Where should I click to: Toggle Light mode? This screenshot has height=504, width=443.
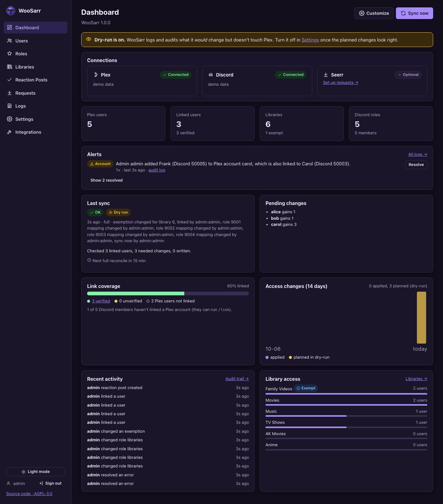click(35, 472)
